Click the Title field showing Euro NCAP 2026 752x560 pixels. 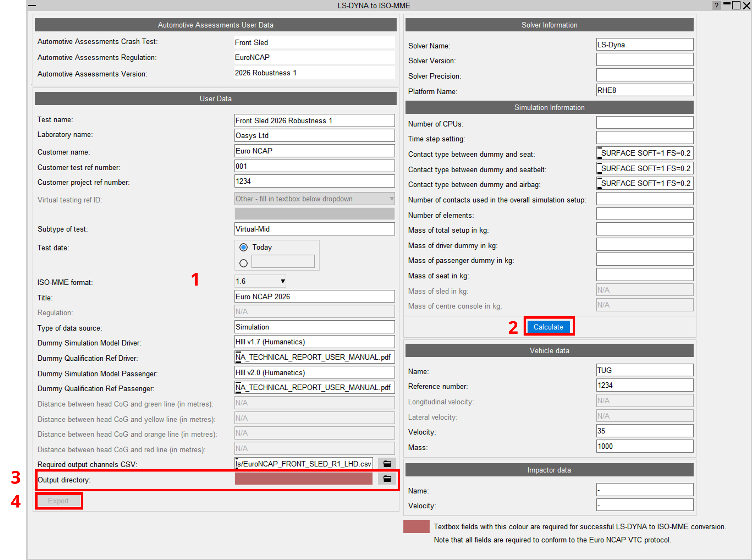click(x=315, y=296)
